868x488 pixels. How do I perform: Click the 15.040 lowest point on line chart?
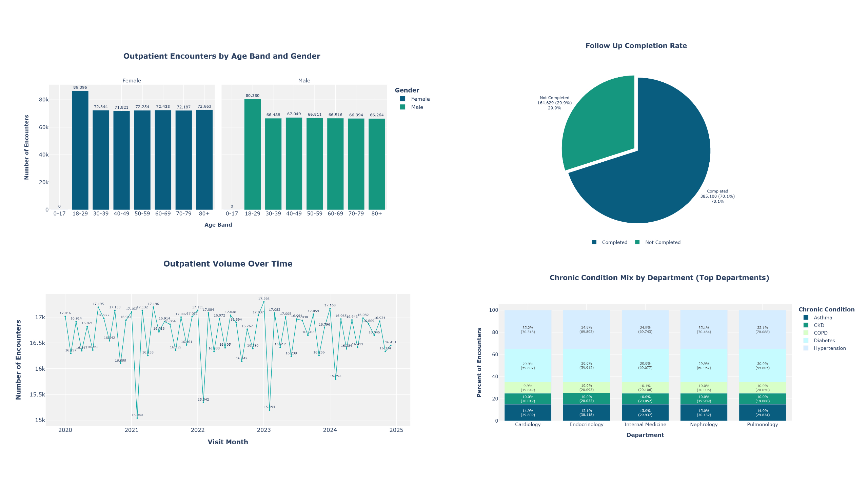(137, 418)
